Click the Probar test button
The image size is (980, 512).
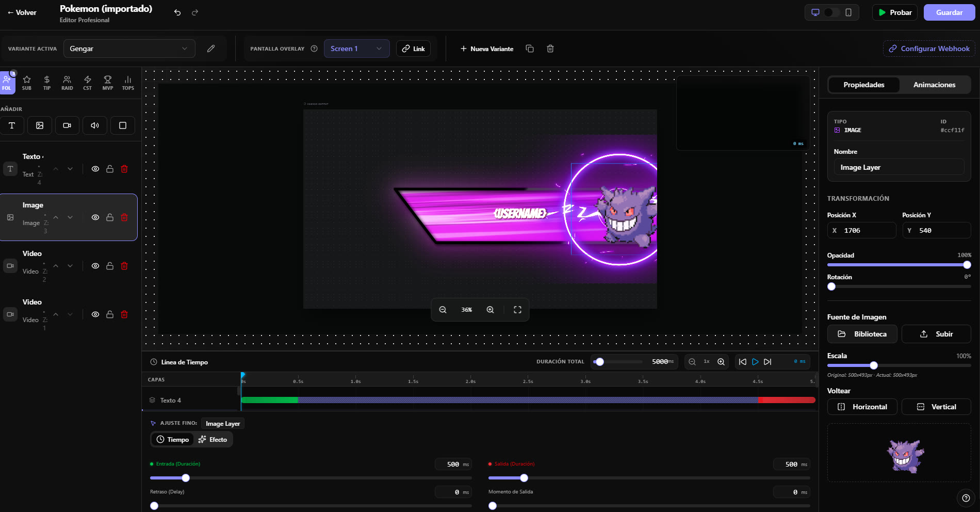(895, 12)
